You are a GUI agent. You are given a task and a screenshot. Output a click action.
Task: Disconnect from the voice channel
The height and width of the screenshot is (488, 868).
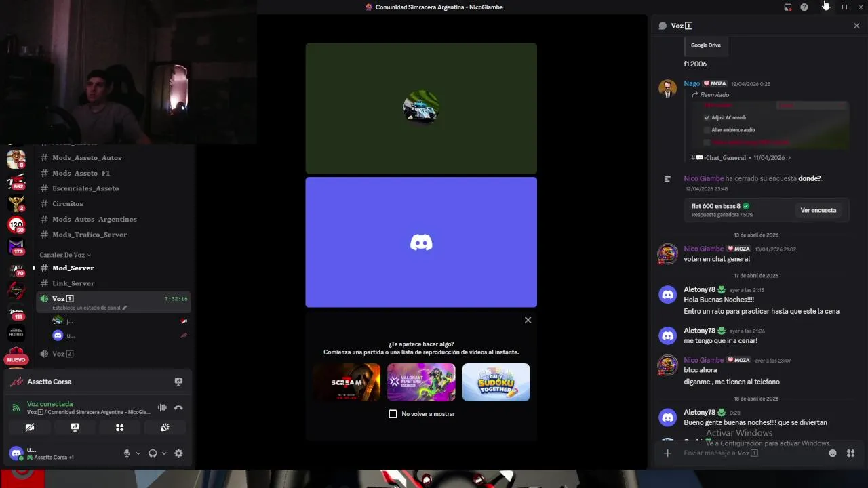pyautogui.click(x=178, y=408)
